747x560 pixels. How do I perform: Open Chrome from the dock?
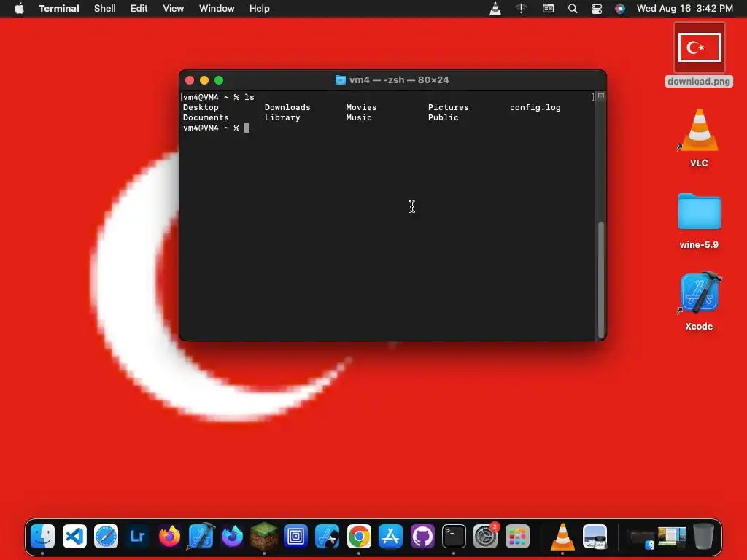(359, 537)
